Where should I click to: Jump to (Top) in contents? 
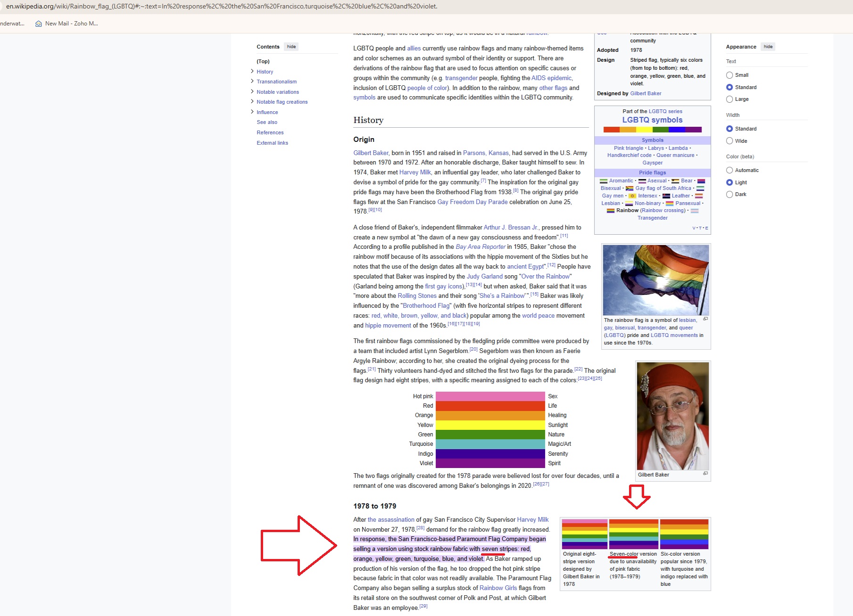point(263,61)
